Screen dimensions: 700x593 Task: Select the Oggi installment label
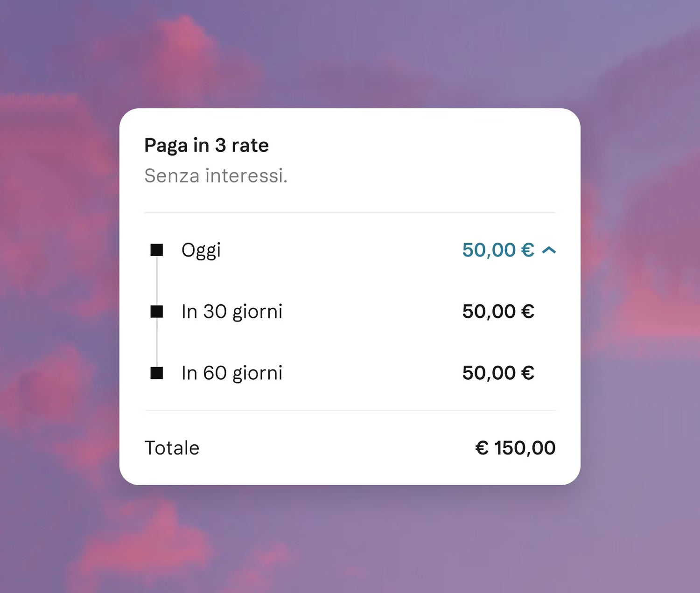click(x=201, y=251)
